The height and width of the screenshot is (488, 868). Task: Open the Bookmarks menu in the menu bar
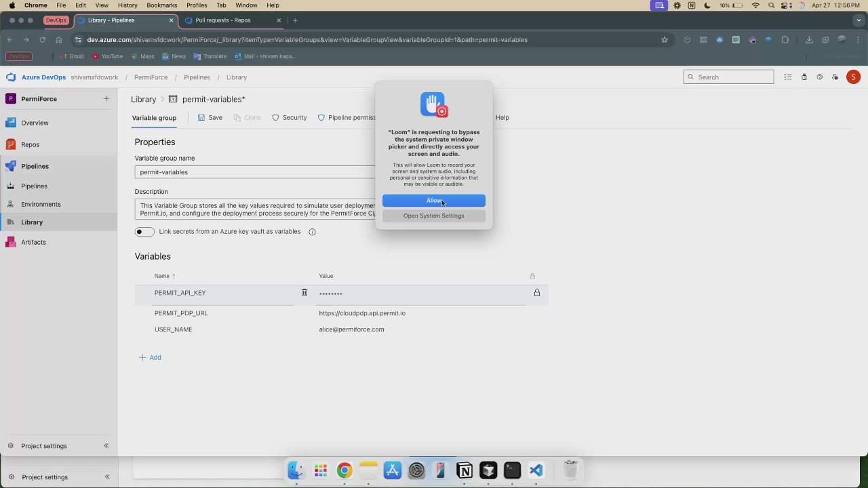tap(161, 5)
